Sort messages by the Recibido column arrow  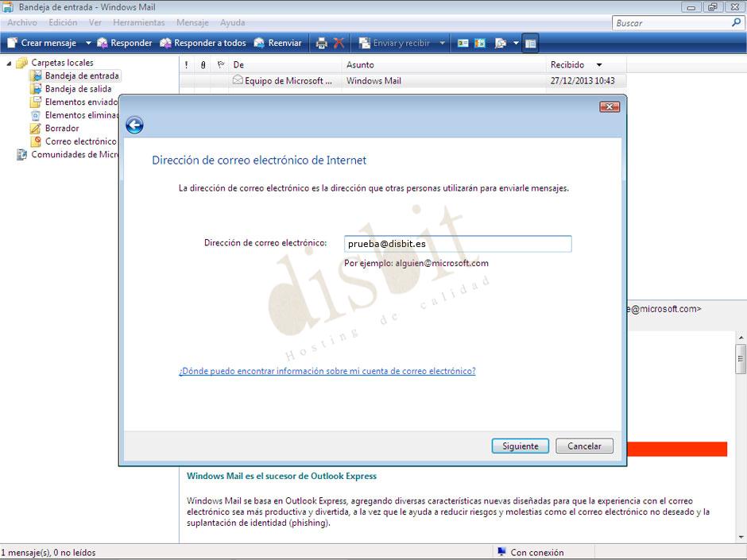pos(601,64)
